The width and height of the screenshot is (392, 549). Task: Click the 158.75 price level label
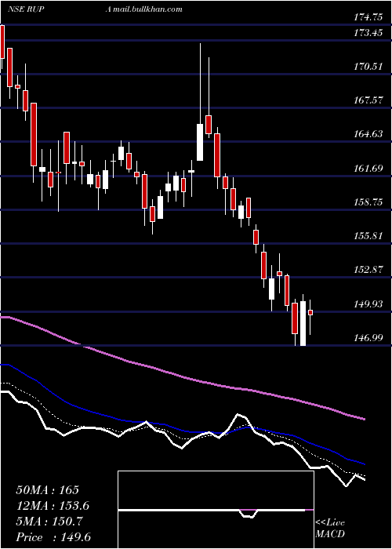tap(368, 202)
